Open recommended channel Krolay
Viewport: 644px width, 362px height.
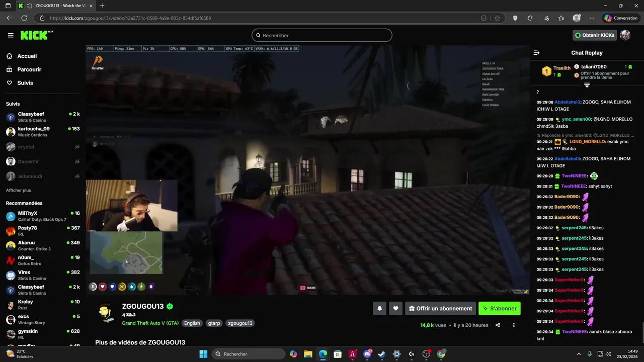[43, 305]
